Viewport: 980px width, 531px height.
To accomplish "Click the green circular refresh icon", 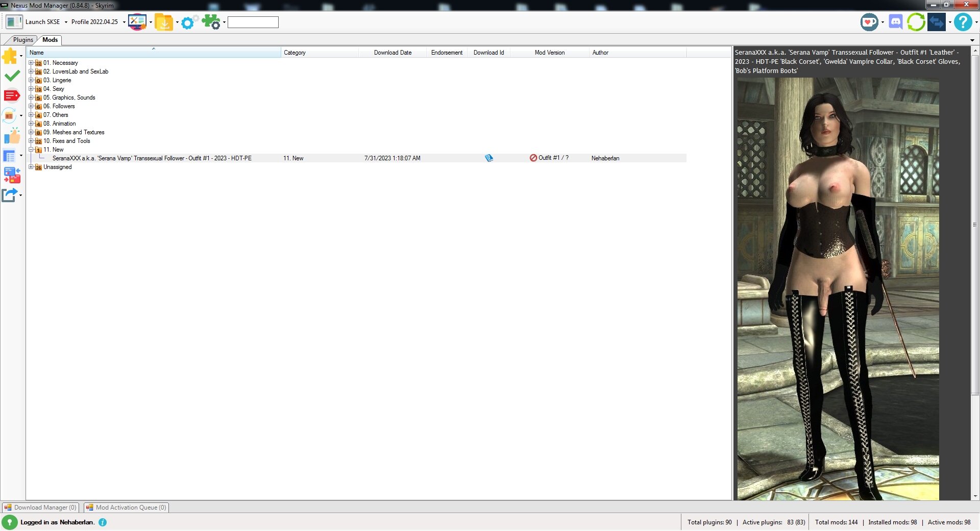I will pos(916,22).
